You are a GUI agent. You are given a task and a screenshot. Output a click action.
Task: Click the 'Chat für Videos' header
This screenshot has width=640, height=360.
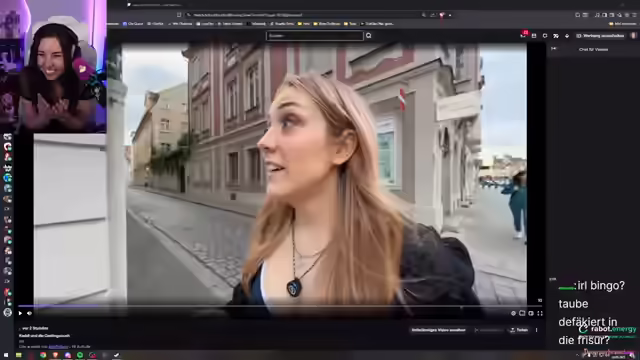(593, 49)
